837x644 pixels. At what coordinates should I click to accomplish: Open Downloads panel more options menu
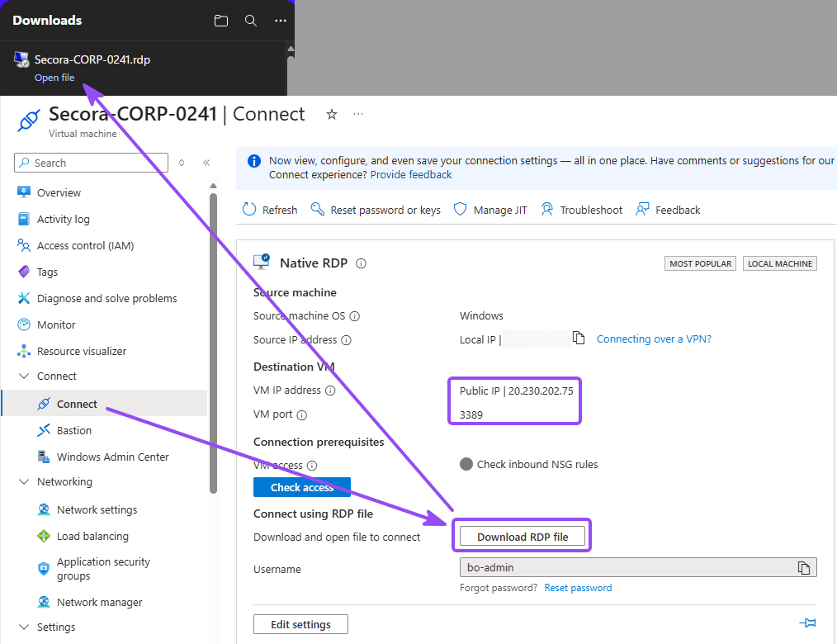click(x=281, y=21)
